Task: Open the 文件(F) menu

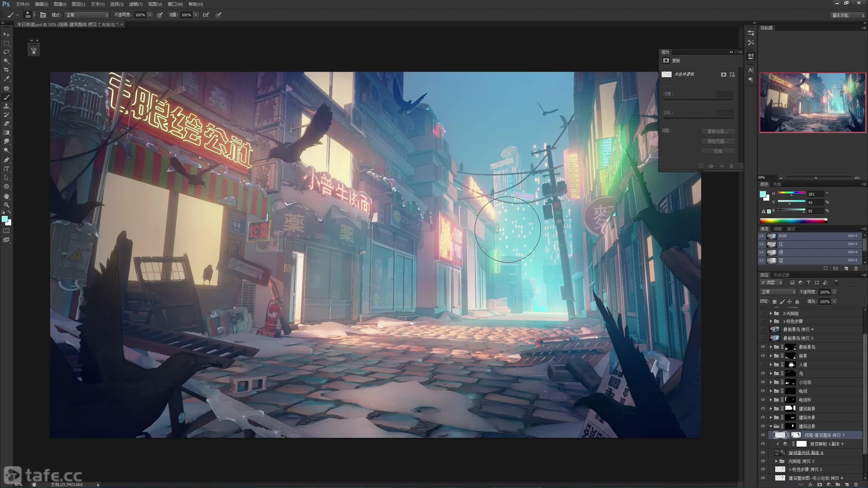Action: (x=22, y=4)
